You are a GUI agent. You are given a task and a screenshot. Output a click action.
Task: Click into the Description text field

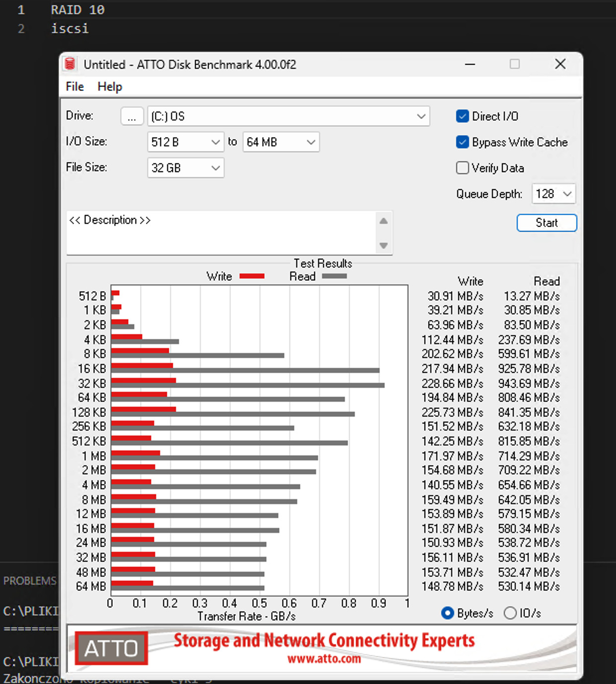click(x=221, y=233)
